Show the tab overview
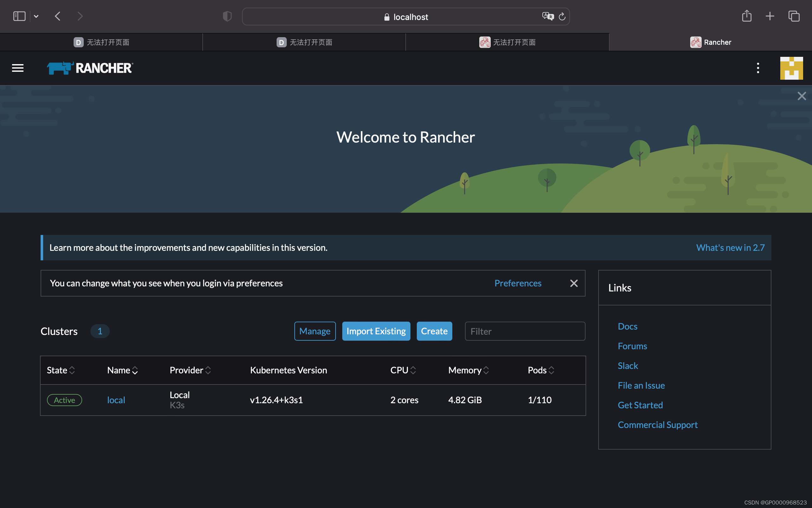This screenshot has width=812, height=508. (794, 16)
